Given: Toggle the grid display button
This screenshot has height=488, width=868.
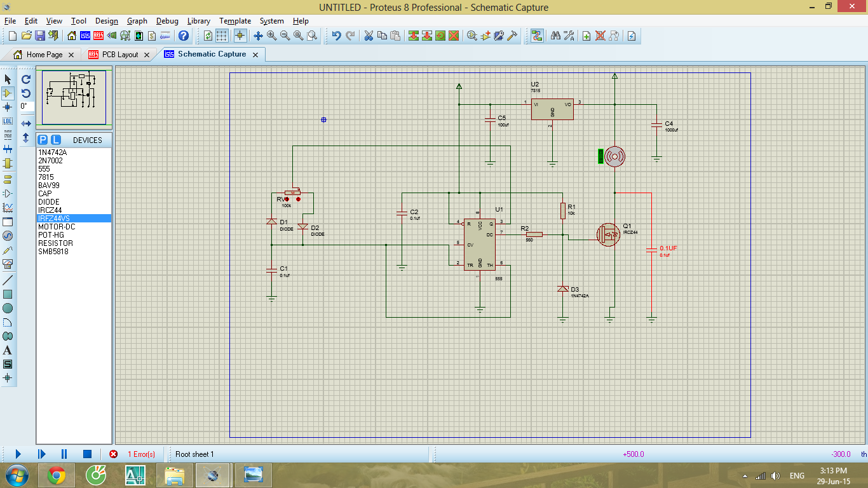Looking at the screenshot, I should click(x=222, y=36).
